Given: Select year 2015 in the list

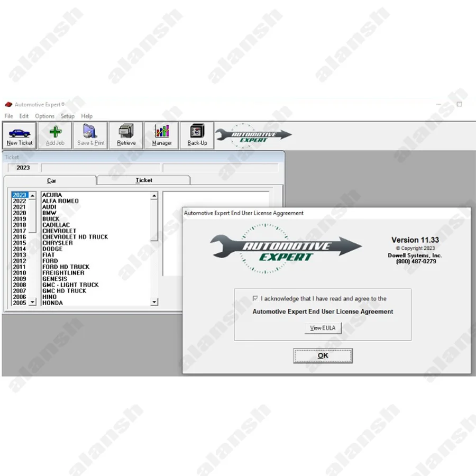Looking at the screenshot, I should click(x=20, y=243).
